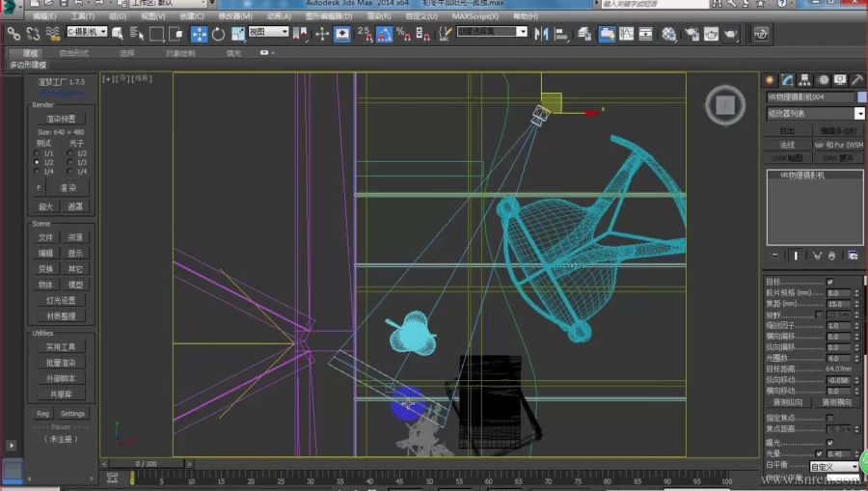
Task: Open the MAXScript(X) menu
Action: (x=475, y=16)
